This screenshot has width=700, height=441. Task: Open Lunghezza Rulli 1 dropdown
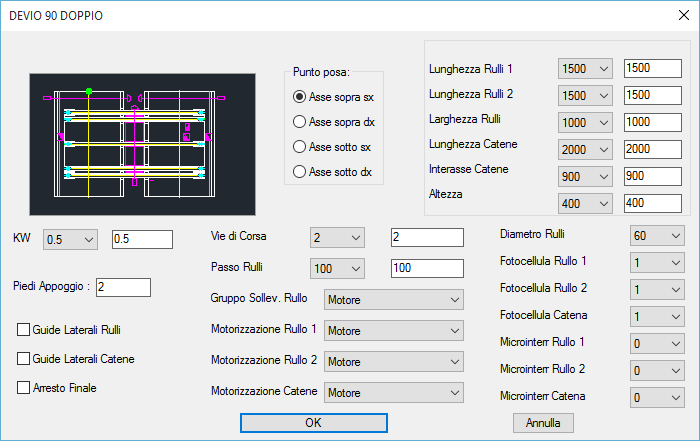[585, 69]
